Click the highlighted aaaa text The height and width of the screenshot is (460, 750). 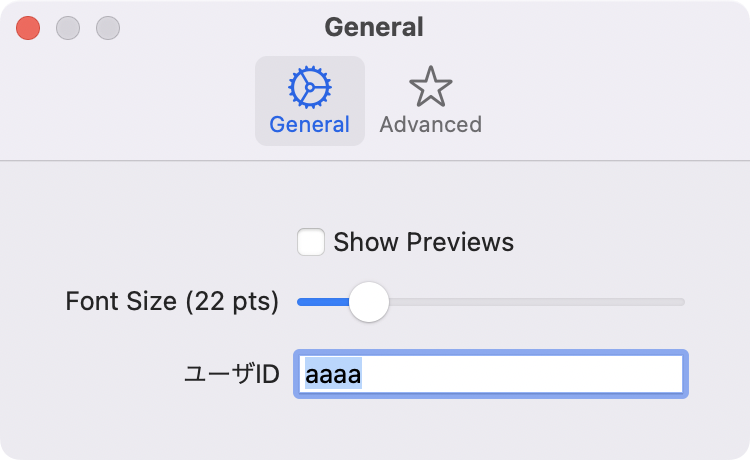333,374
